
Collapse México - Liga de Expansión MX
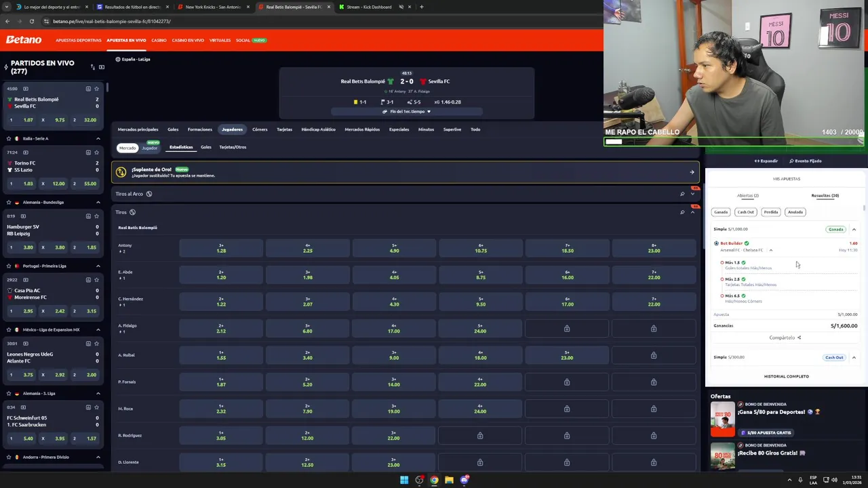(x=98, y=329)
